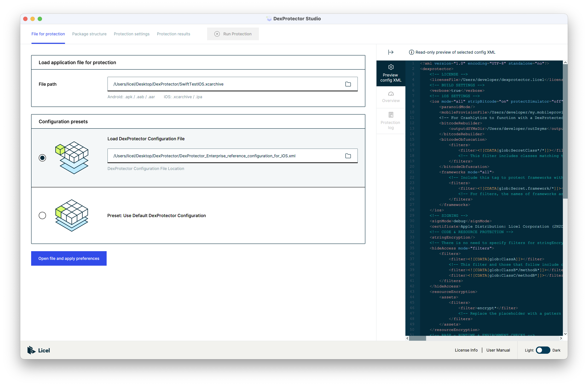Open the Protection log document icon
588x386 pixels.
(x=391, y=115)
